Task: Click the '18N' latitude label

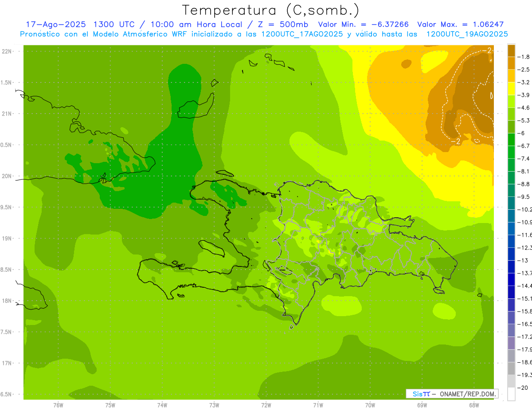Action: 7,301
